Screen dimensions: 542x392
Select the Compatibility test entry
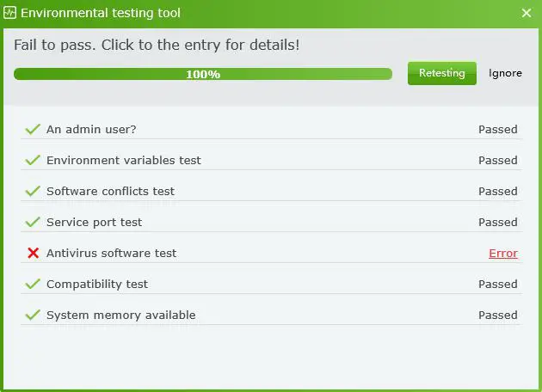click(x=96, y=285)
